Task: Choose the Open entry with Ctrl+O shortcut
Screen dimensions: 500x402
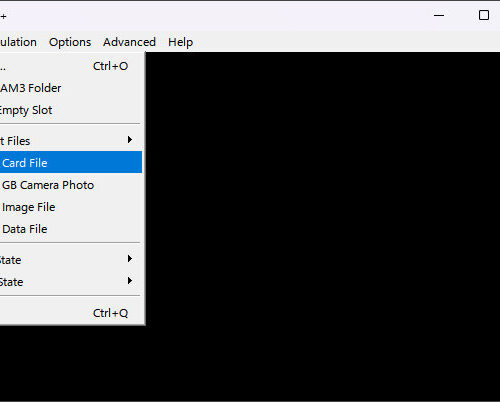Action: (70, 66)
